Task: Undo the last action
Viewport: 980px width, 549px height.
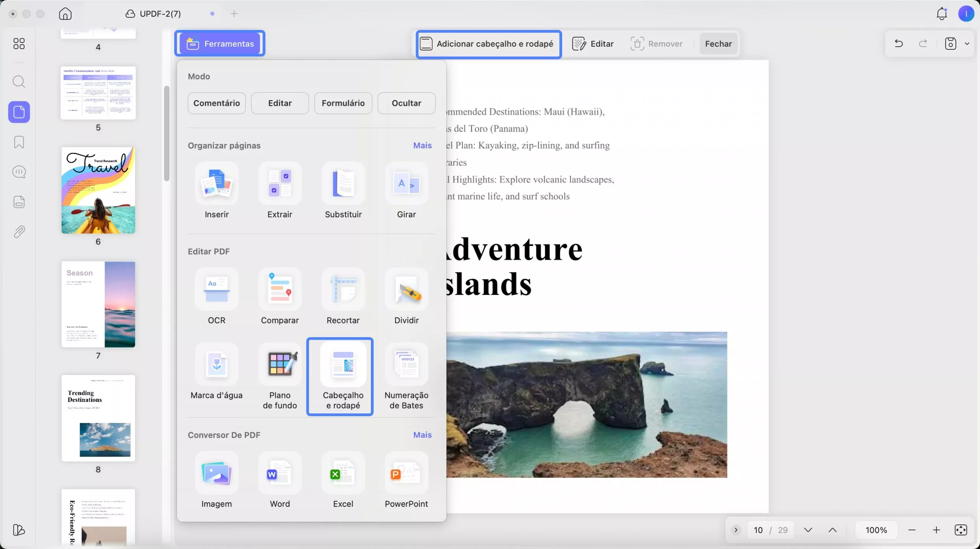Action: pos(898,44)
